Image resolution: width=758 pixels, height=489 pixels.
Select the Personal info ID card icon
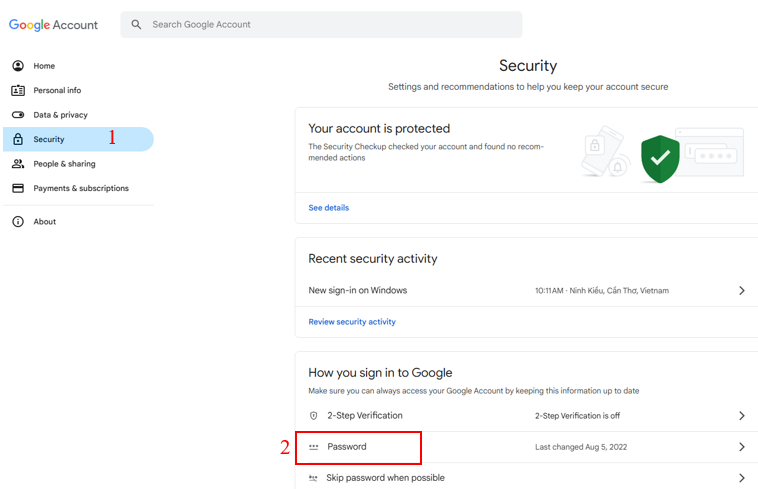18,90
